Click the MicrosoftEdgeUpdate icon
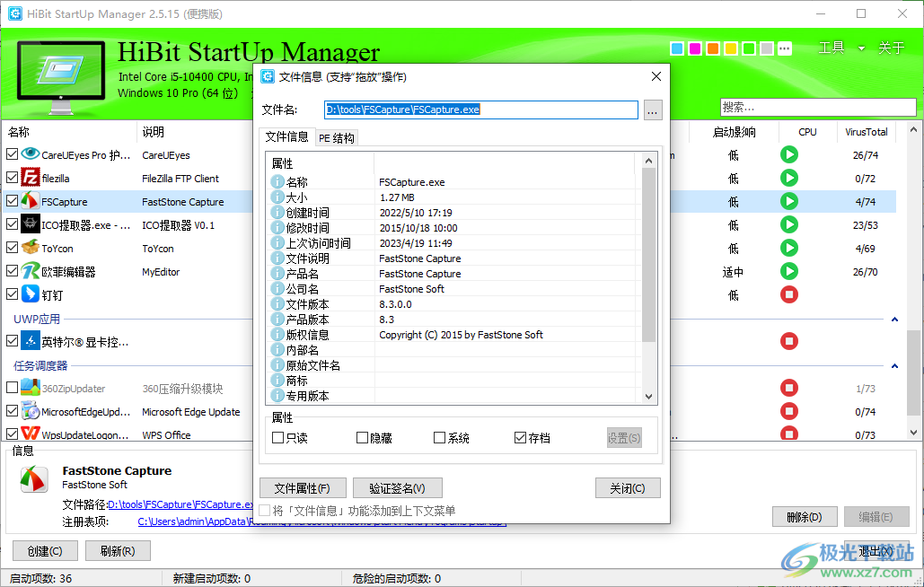 click(30, 411)
